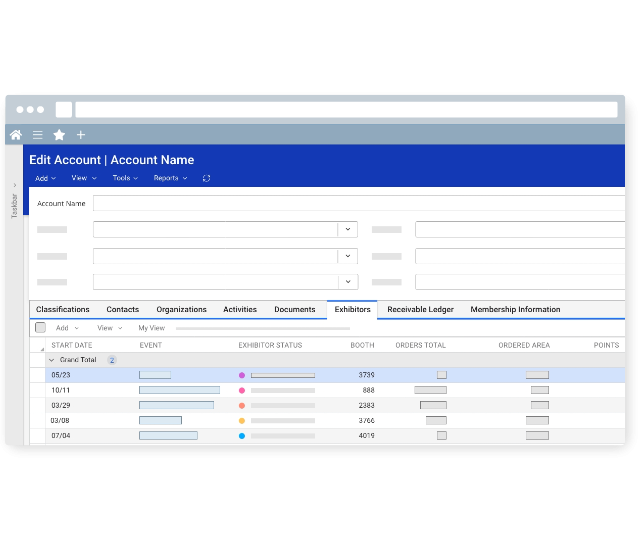Toggle orders total box in 07/04 row
640x540 pixels.
click(x=441, y=436)
